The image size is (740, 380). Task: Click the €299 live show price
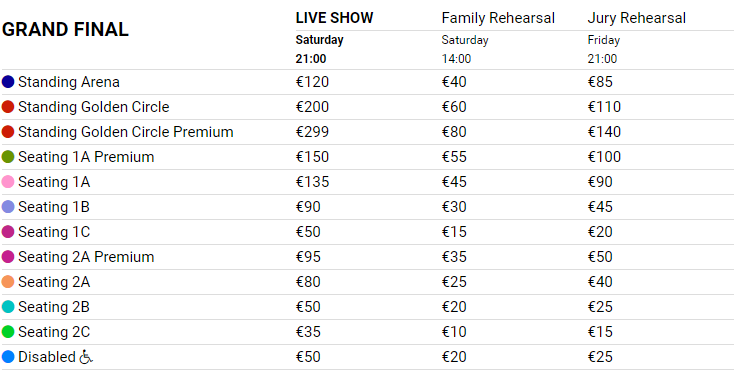click(x=312, y=132)
